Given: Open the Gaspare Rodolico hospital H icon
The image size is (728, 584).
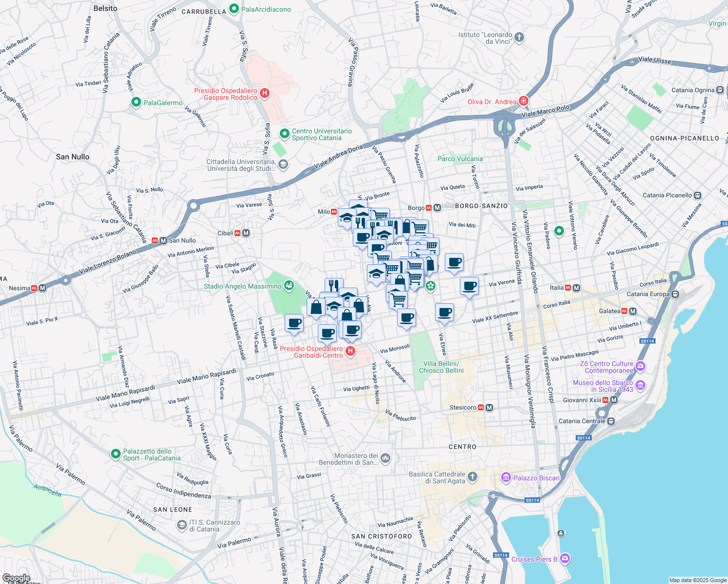Looking at the screenshot, I should point(265,93).
